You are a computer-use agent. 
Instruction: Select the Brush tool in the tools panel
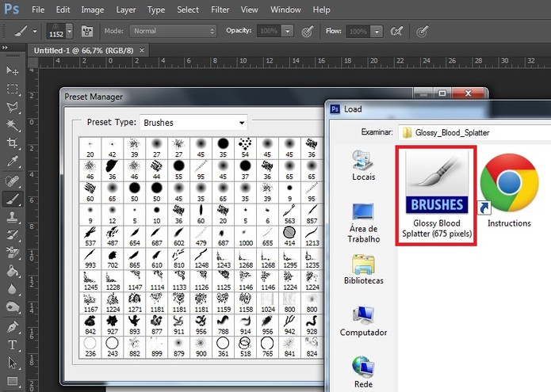[x=13, y=200]
